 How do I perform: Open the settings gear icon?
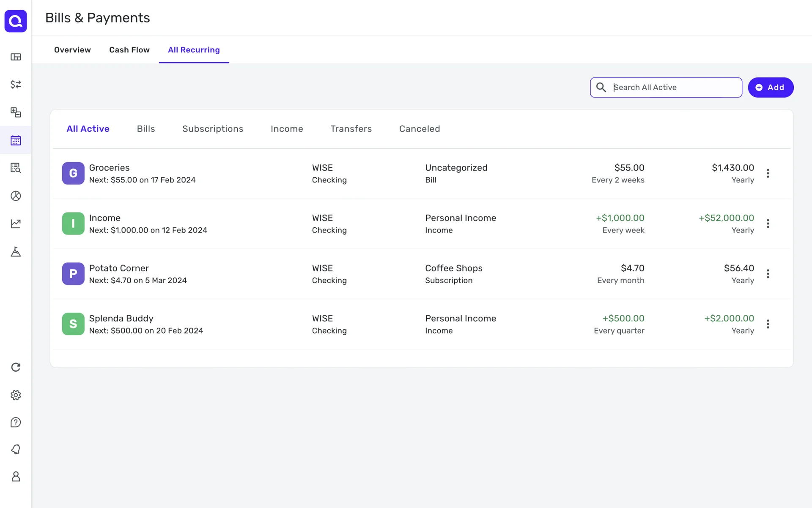click(x=16, y=395)
